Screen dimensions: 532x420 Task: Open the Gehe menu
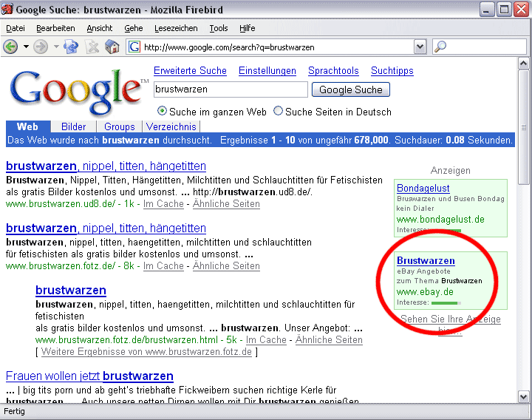pyautogui.click(x=133, y=28)
